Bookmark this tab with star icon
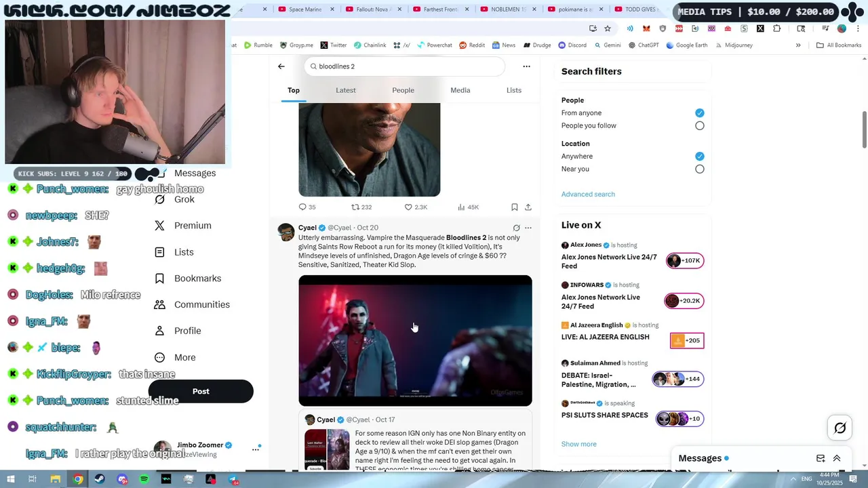868x488 pixels. pos(608,28)
